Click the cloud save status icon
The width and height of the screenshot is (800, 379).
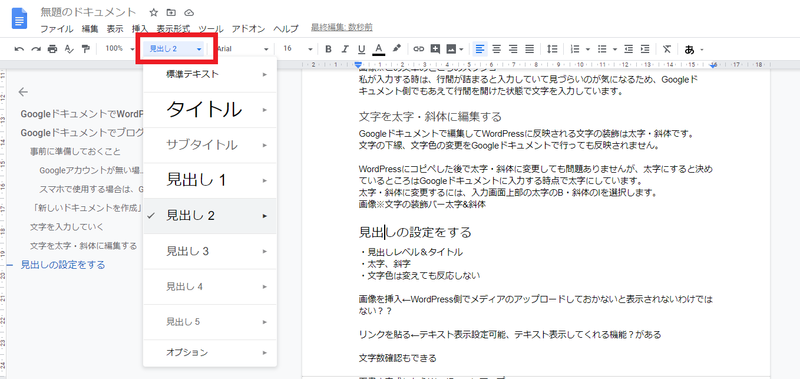click(189, 12)
